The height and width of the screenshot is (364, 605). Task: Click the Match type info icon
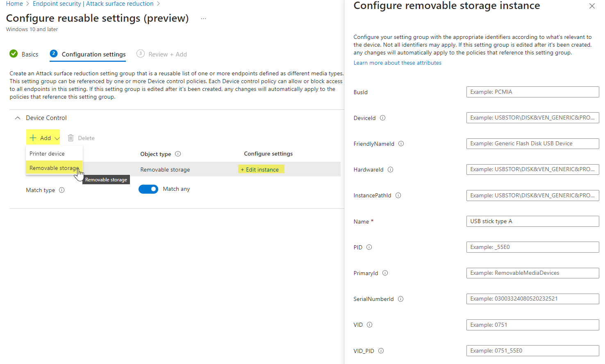(x=61, y=190)
